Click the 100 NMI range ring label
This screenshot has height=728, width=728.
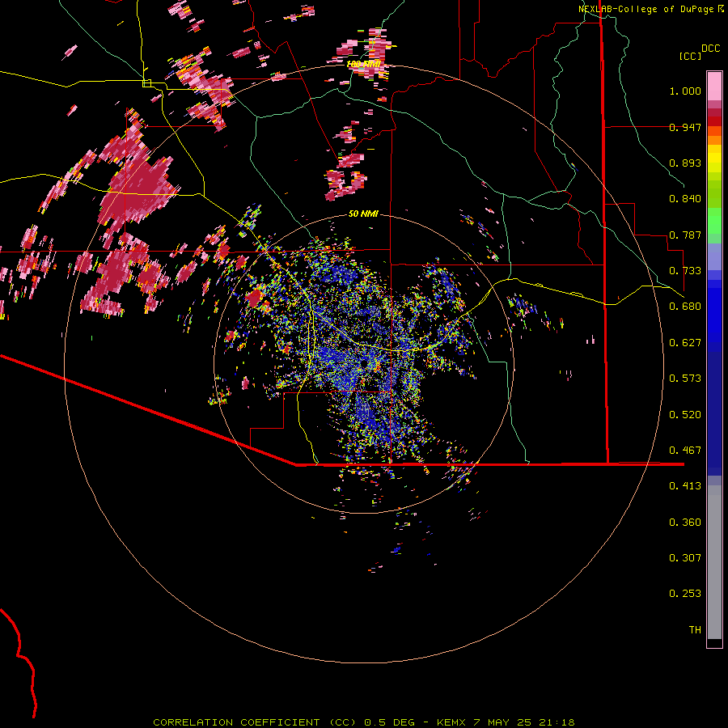point(363,64)
